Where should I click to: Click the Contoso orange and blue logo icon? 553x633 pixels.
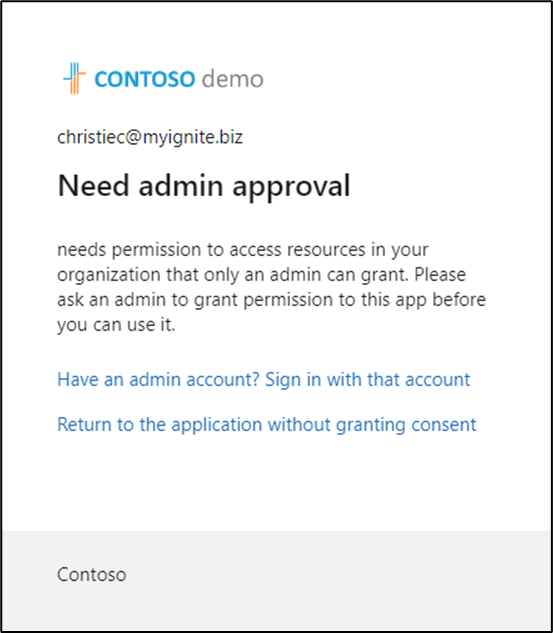75,78
